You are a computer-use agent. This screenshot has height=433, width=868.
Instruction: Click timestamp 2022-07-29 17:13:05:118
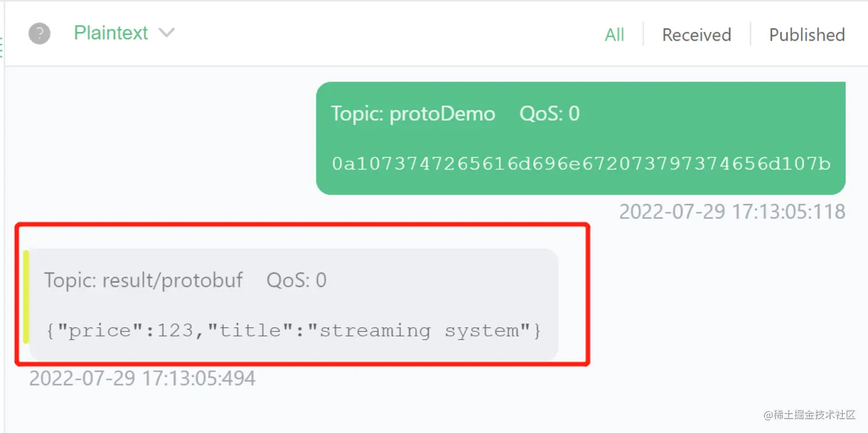732,211
